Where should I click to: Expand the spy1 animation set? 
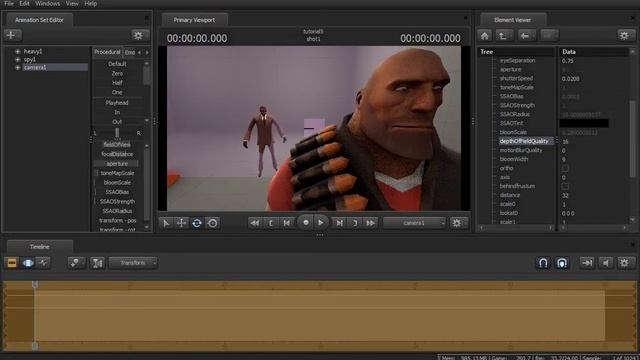18,60
